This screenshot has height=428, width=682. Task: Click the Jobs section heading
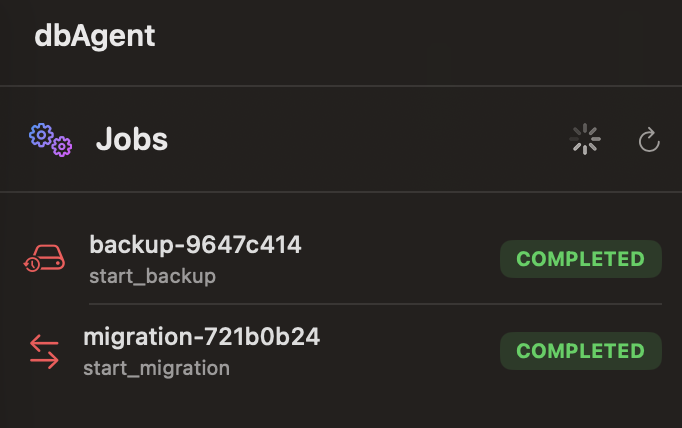tap(131, 140)
